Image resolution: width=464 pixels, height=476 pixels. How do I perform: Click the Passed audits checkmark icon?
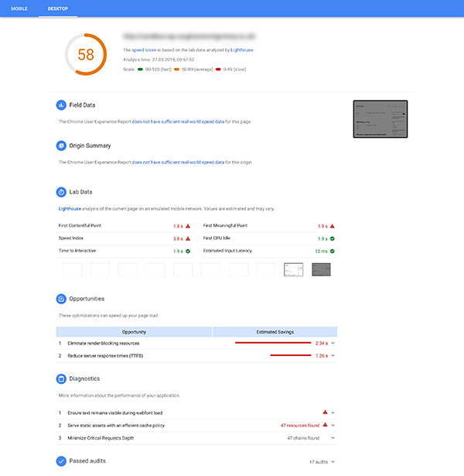click(x=61, y=461)
